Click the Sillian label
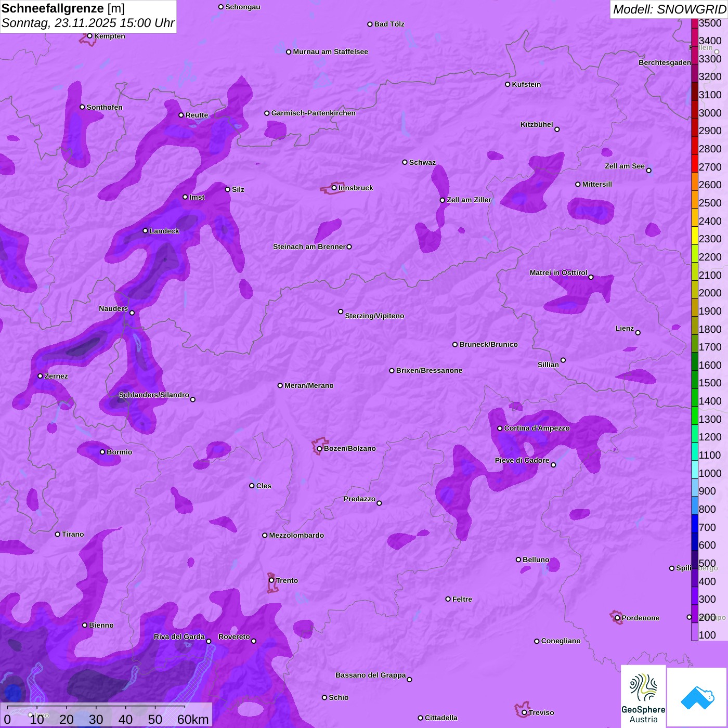The height and width of the screenshot is (728, 728). click(x=548, y=365)
